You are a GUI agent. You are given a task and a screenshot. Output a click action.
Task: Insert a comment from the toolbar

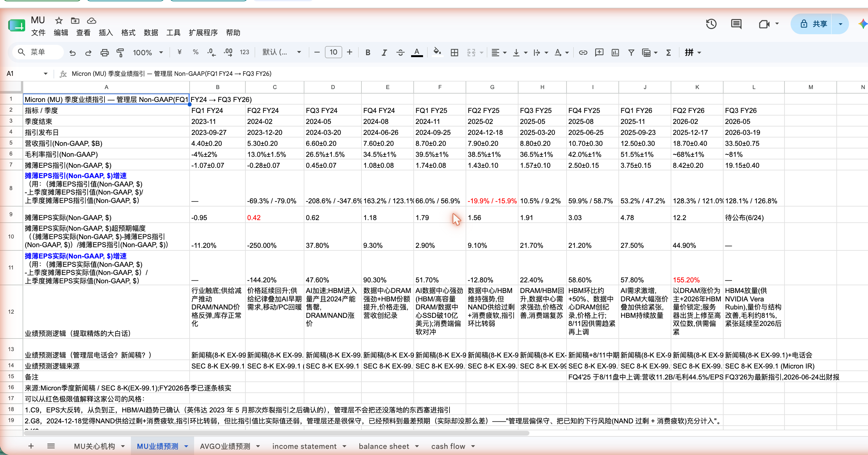[x=599, y=52]
